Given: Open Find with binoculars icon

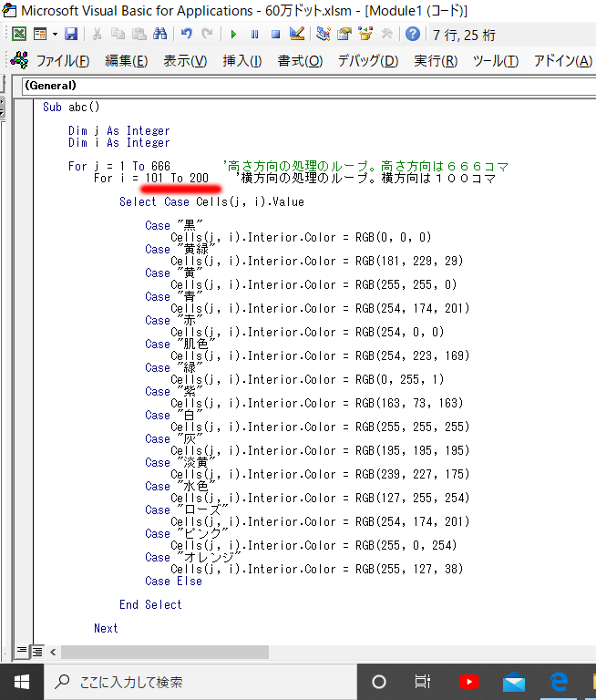Looking at the screenshot, I should (x=159, y=34).
